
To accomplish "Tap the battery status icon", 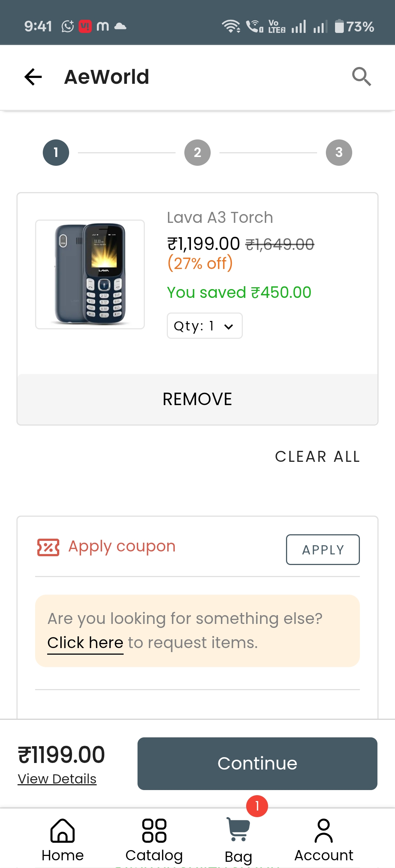I will tap(339, 26).
